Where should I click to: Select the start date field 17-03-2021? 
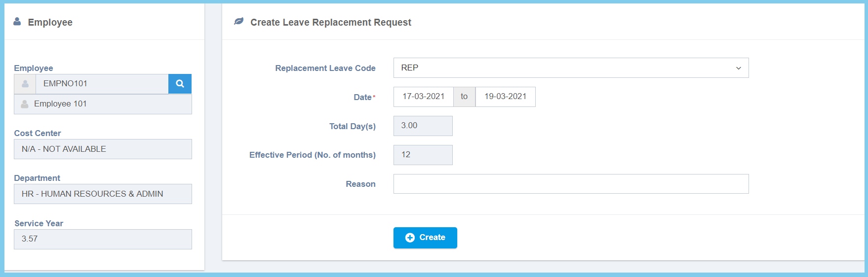coord(423,97)
